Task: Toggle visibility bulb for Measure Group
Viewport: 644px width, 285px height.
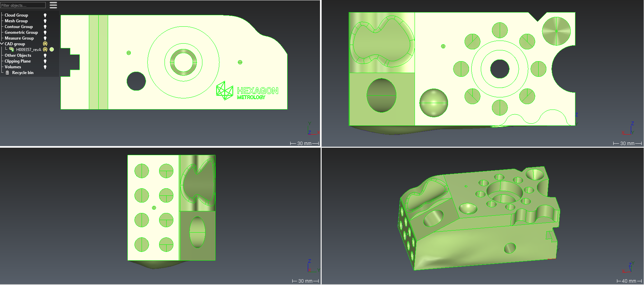Action: pos(45,38)
